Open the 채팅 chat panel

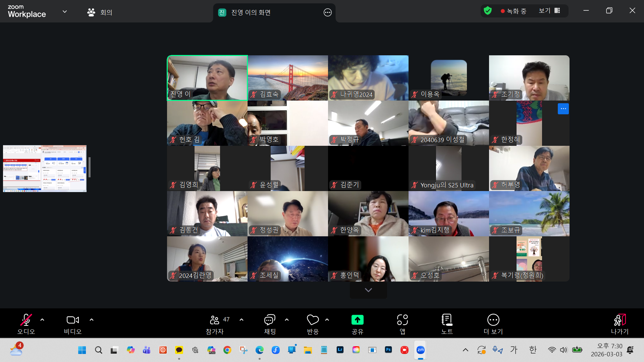pos(270,320)
